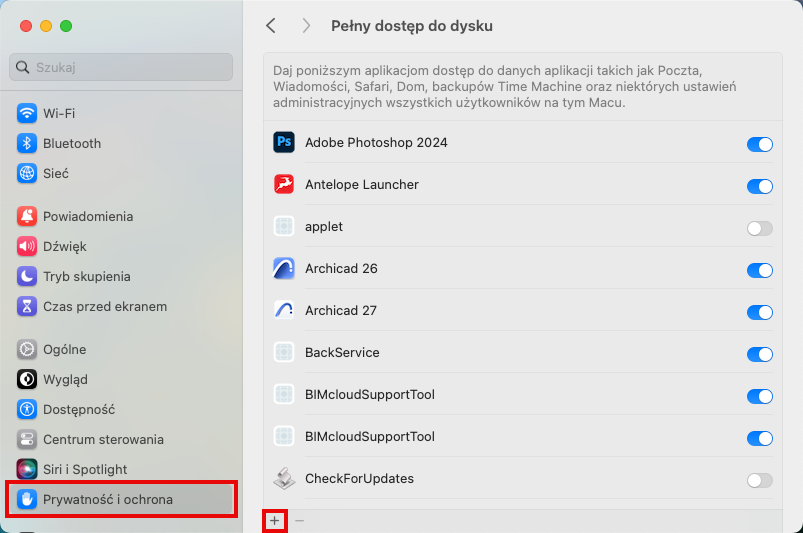Select the Antelope Launcher row text
Screen dimensions: 803x533
pyautogui.click(x=362, y=184)
